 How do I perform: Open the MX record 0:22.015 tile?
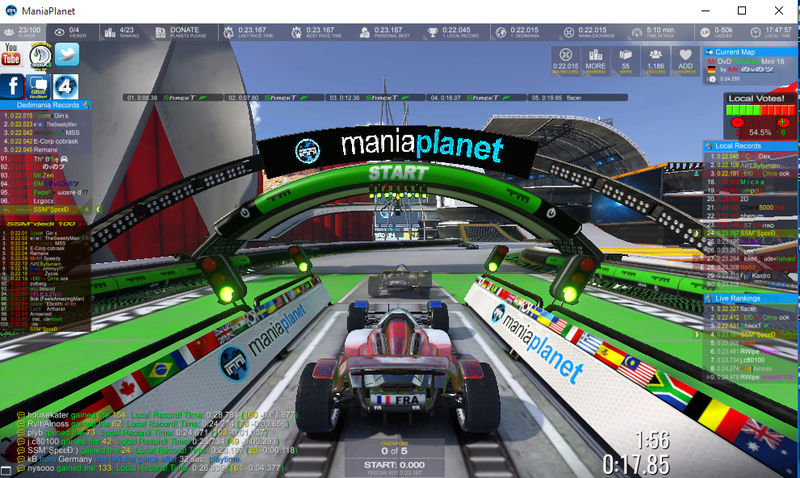565,61
